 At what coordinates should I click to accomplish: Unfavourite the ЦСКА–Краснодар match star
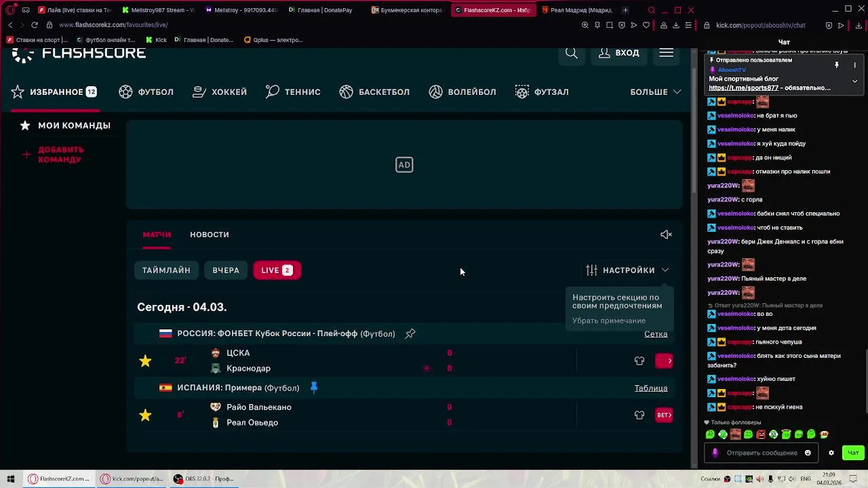coord(145,361)
